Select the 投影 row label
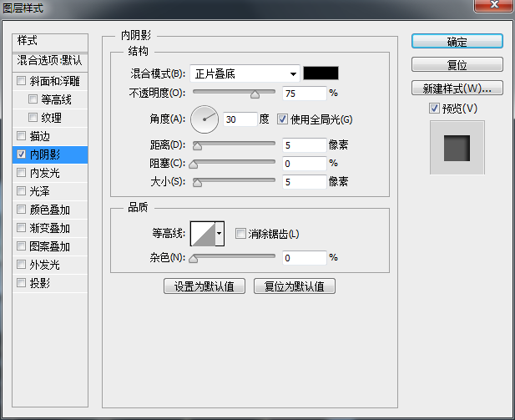This screenshot has width=515, height=420. (40, 283)
